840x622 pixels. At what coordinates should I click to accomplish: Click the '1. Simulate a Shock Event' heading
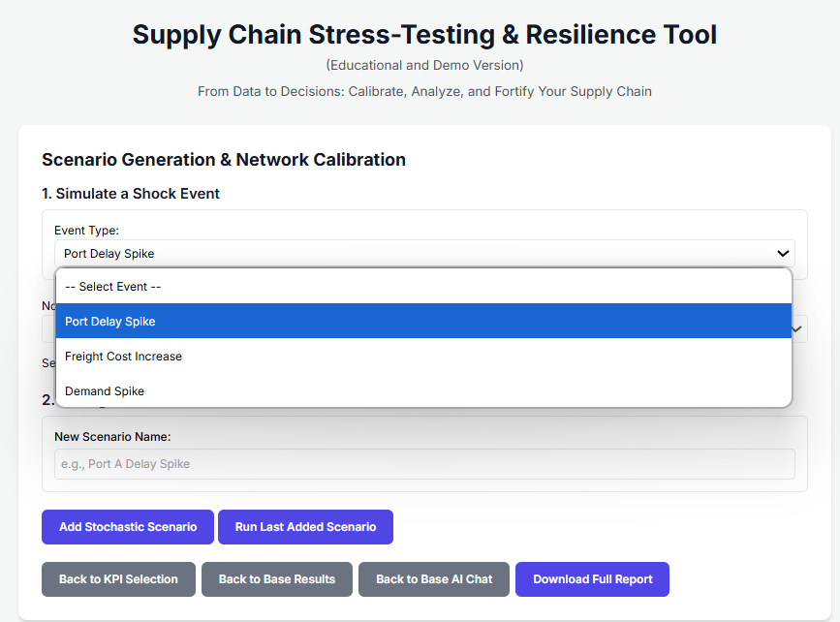(x=131, y=194)
